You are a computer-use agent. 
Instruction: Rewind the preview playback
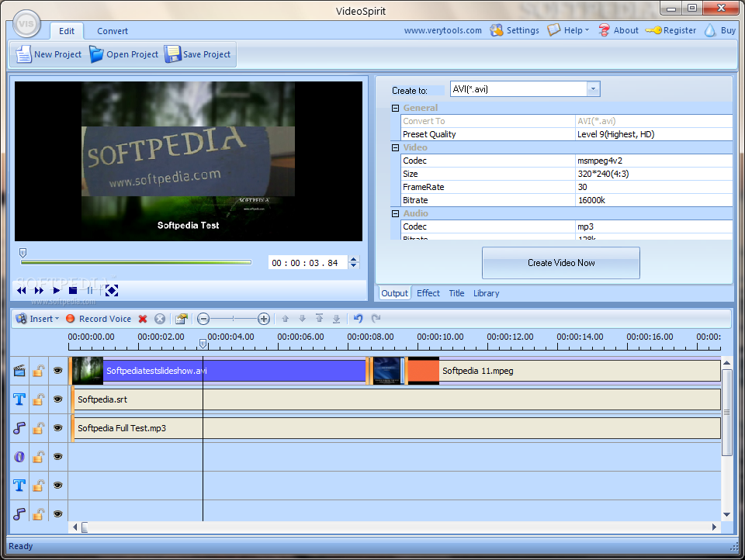(22, 290)
